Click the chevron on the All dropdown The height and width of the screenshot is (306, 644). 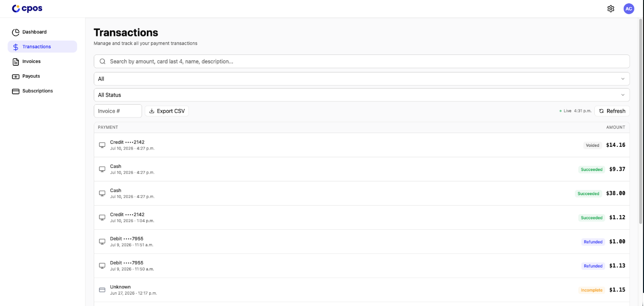623,79
